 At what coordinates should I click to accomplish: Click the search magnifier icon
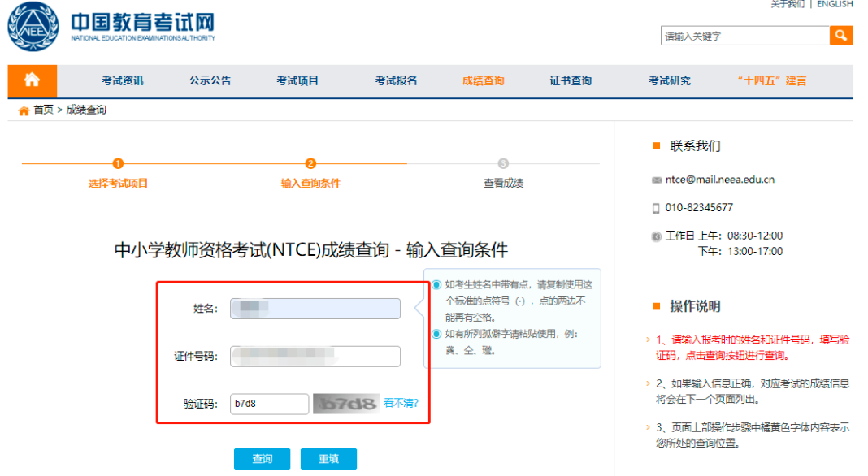[840, 36]
